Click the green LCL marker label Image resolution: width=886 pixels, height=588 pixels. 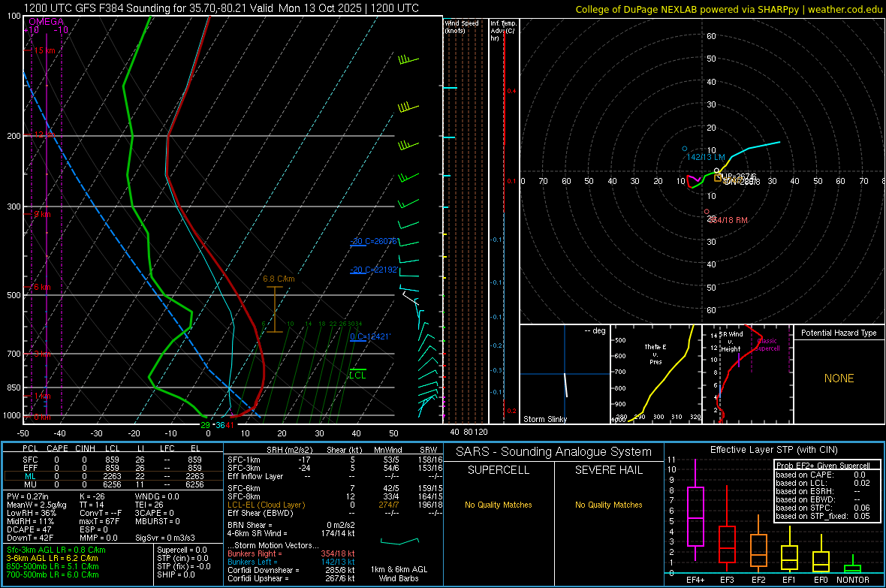[357, 375]
